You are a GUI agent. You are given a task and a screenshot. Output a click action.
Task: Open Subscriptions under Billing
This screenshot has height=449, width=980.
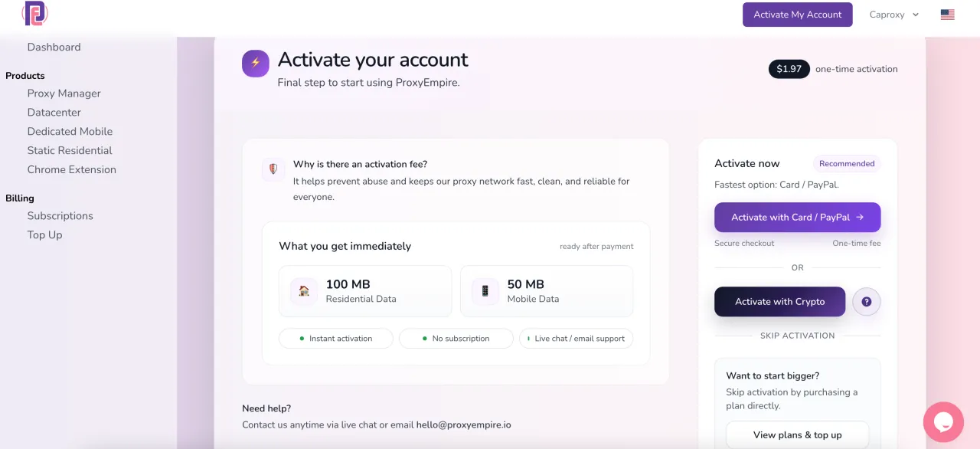[x=60, y=216]
